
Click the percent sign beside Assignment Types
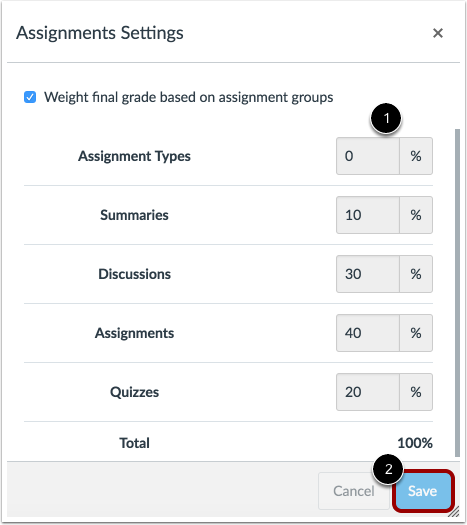[416, 156]
